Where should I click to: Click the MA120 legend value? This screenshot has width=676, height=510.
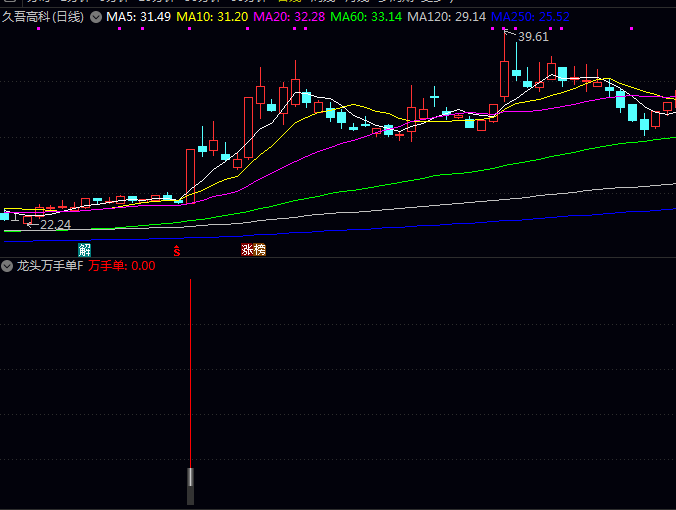pos(447,18)
